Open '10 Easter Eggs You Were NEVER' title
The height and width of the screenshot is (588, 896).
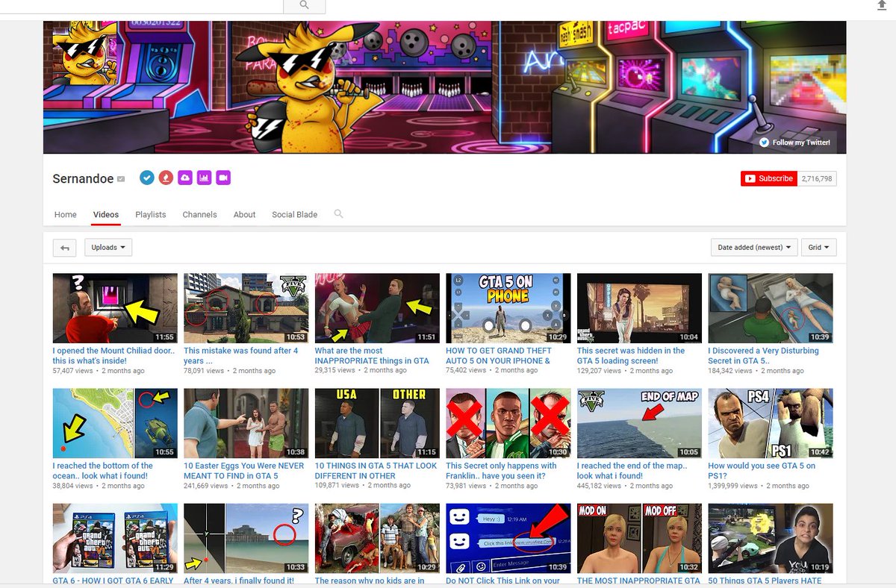point(244,470)
